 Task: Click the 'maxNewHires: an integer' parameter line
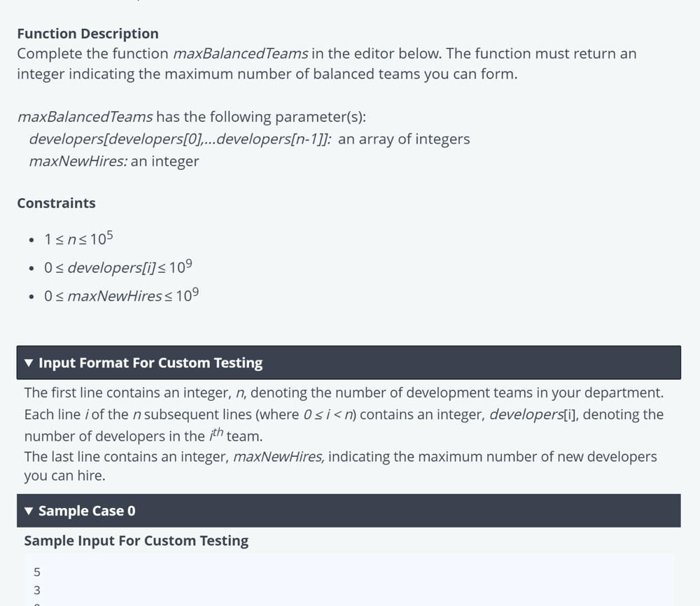point(113,162)
